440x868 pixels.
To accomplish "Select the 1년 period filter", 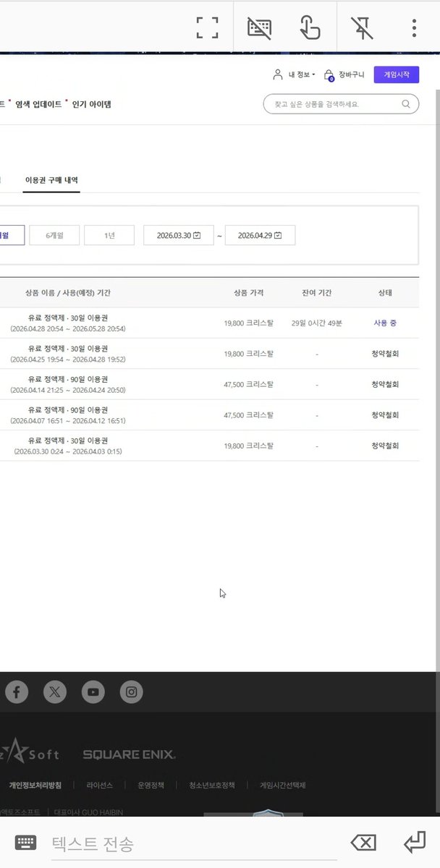I will pyautogui.click(x=109, y=235).
